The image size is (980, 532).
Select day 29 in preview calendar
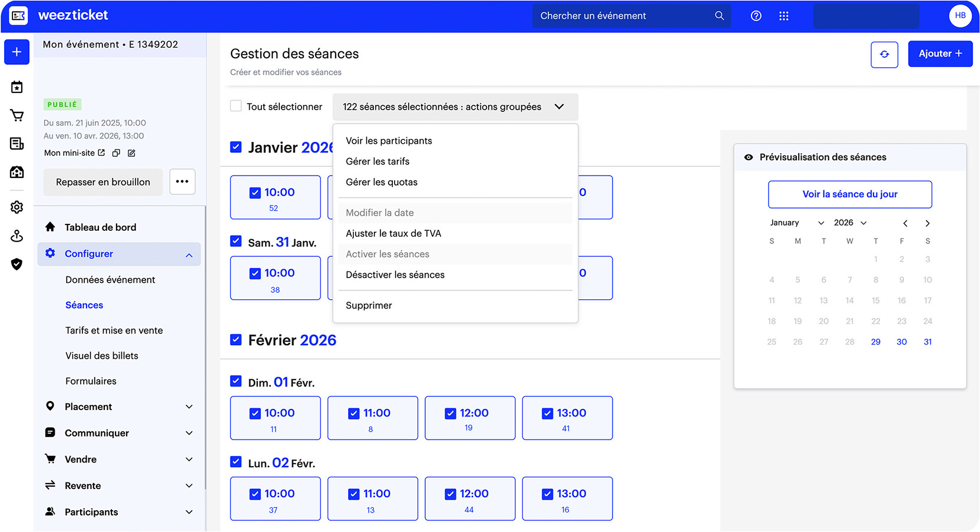(875, 342)
